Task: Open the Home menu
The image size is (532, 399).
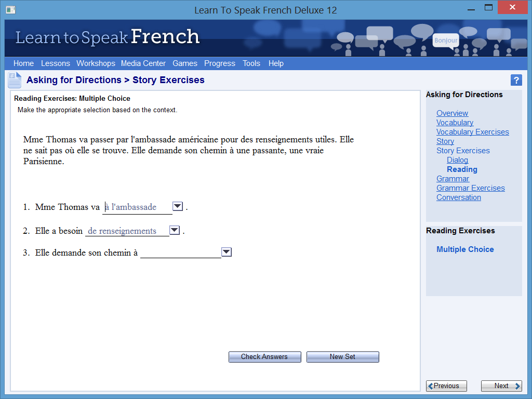Action: 23,63
